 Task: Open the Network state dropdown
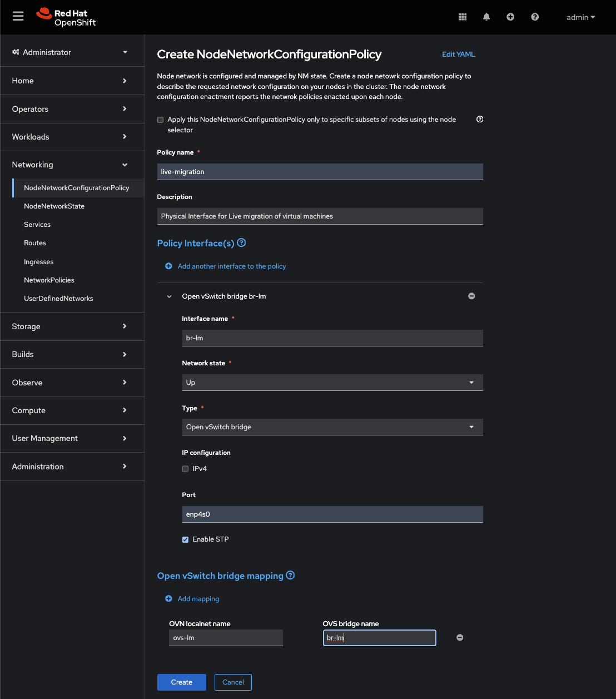(x=332, y=383)
